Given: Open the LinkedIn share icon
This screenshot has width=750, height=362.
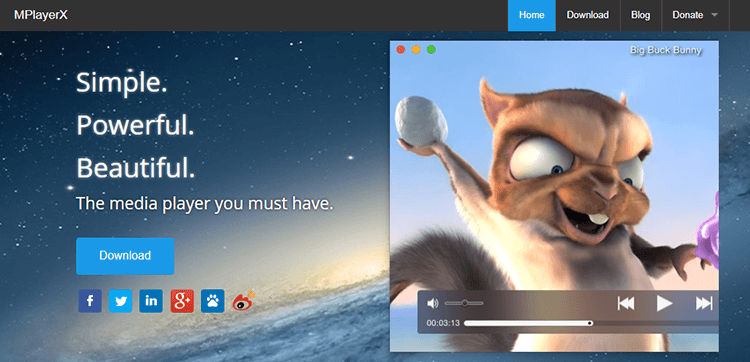Looking at the screenshot, I should click(x=151, y=301).
